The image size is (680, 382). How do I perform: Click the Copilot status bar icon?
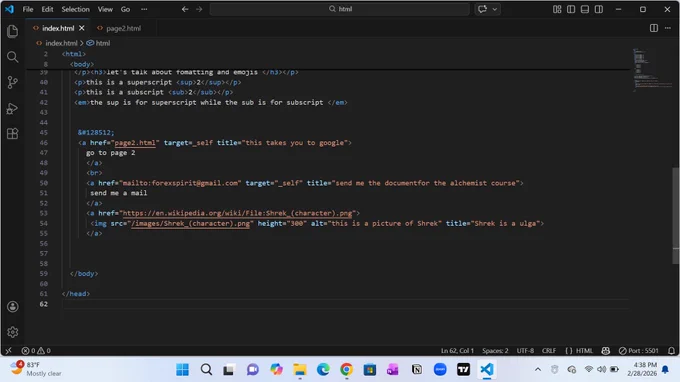tap(605, 350)
